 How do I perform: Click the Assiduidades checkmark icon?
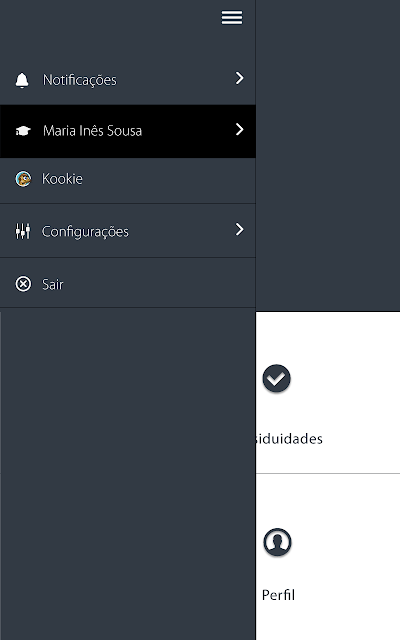pyautogui.click(x=277, y=378)
